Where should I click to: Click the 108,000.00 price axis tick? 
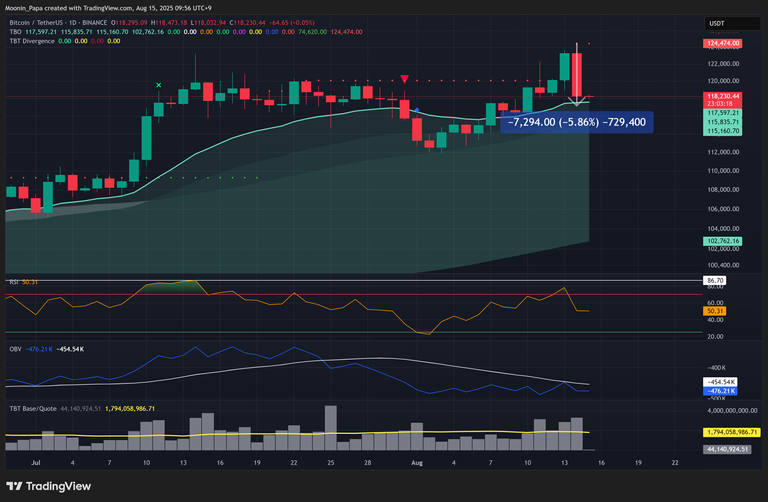pyautogui.click(x=723, y=190)
